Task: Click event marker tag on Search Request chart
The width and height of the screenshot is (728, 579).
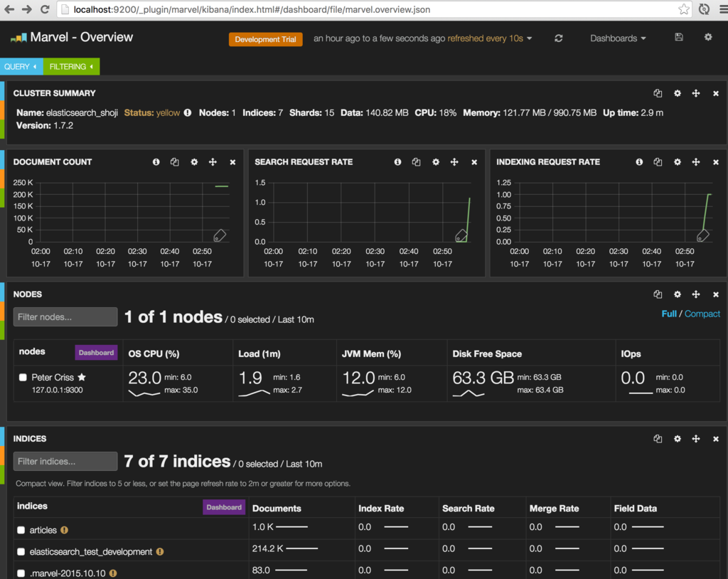Action: [461, 235]
